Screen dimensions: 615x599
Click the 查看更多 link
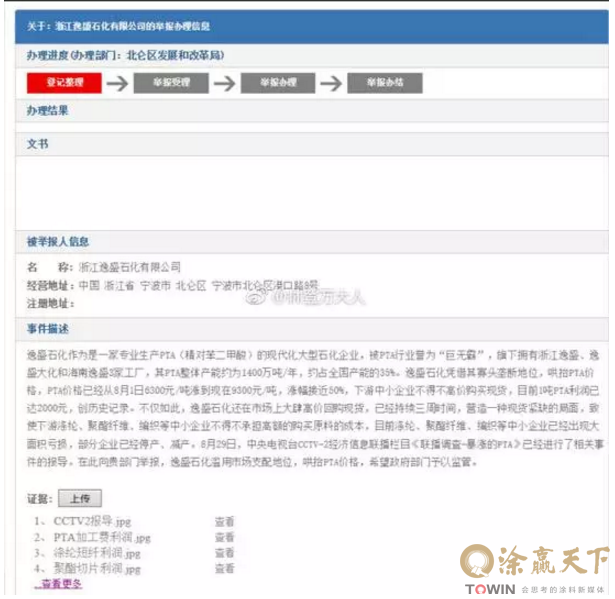58,584
